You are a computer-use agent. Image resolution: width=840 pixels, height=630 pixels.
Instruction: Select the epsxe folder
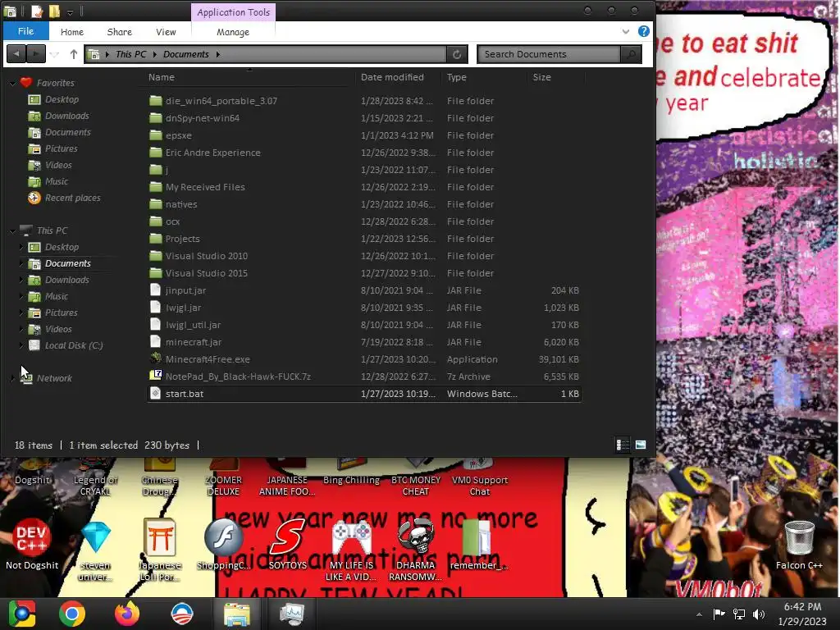coord(178,135)
